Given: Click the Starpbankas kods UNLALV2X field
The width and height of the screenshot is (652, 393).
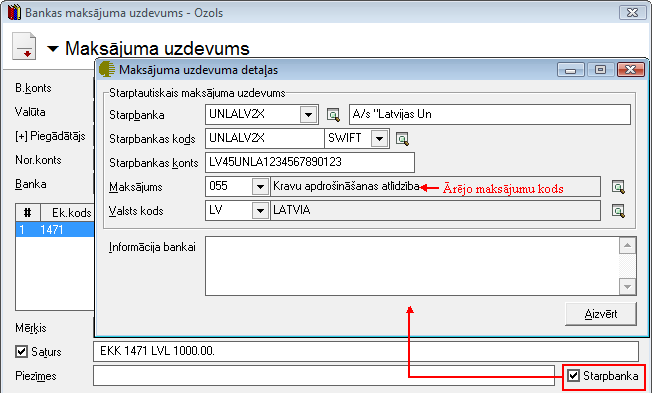Looking at the screenshot, I should (x=265, y=138).
